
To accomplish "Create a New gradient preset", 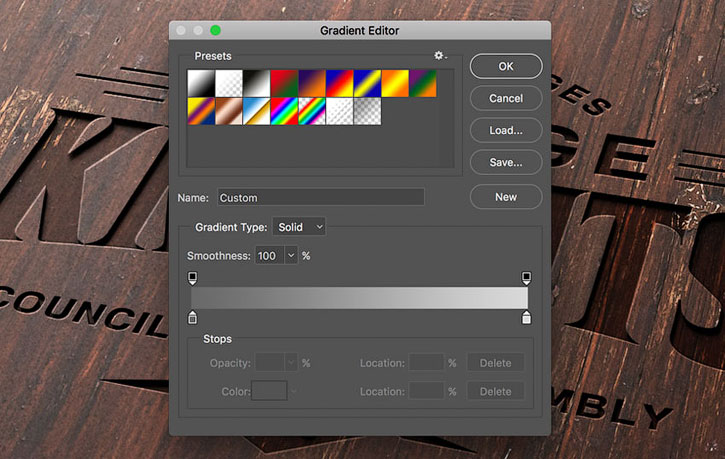I will [x=506, y=197].
